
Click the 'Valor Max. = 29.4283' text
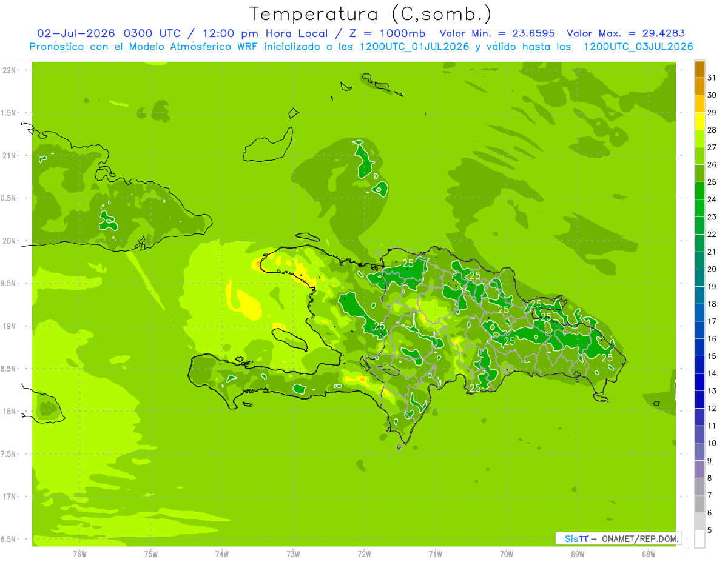click(625, 33)
